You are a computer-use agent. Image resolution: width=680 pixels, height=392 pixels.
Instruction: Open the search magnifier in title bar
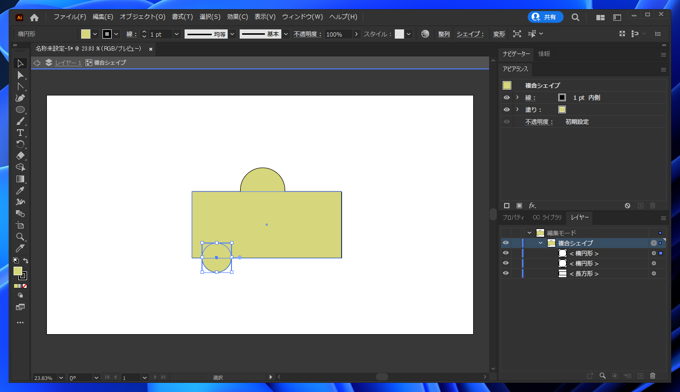575,17
